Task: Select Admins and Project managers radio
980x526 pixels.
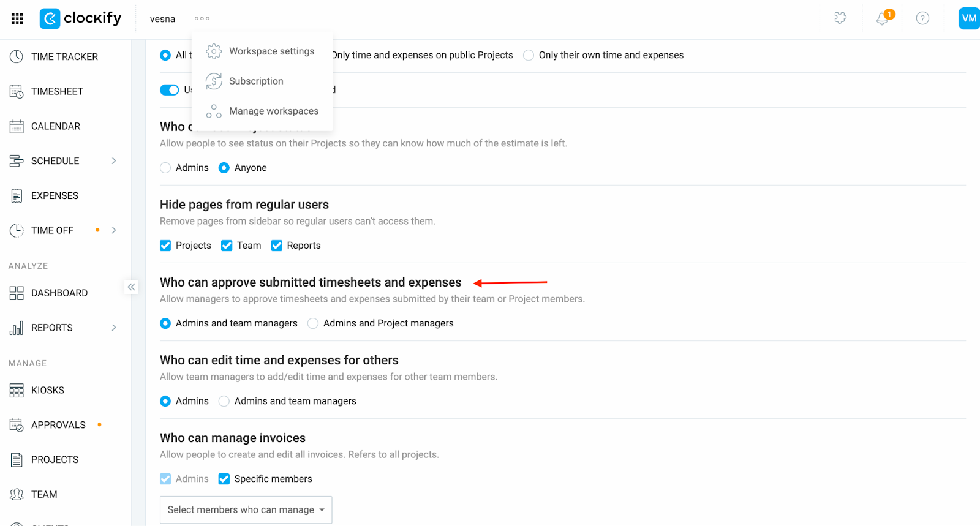Action: pos(313,323)
